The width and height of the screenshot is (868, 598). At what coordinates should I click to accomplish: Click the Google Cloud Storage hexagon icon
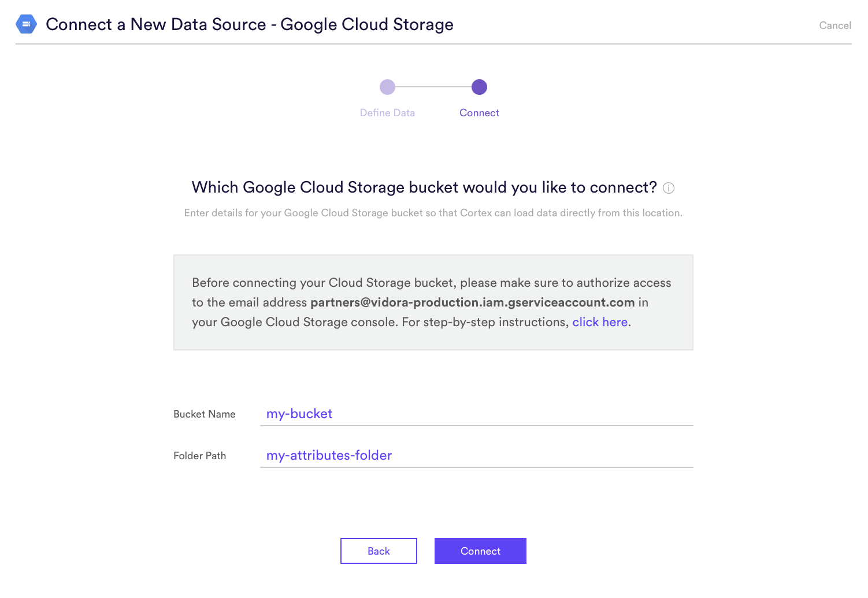[26, 24]
